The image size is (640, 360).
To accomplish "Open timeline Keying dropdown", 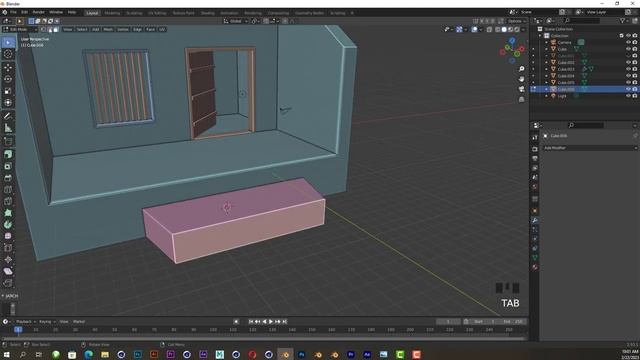I will (x=47, y=322).
